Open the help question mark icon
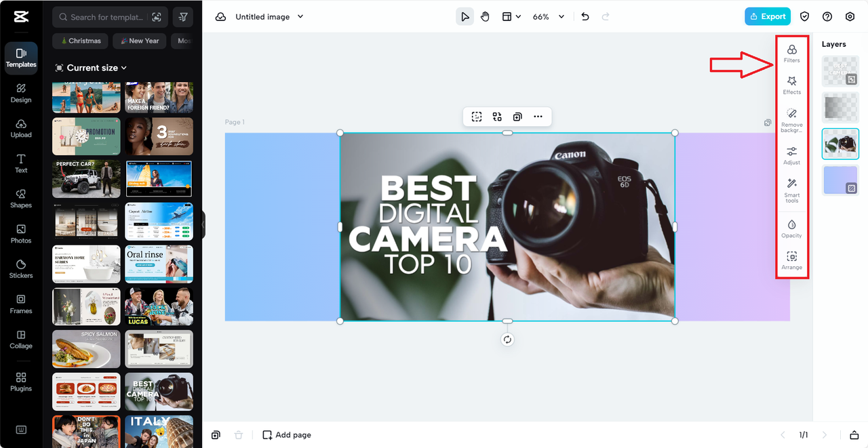This screenshot has width=868, height=448. point(827,17)
